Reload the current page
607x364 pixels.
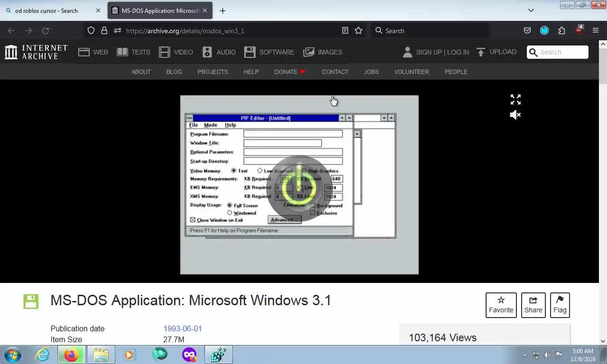tap(46, 30)
